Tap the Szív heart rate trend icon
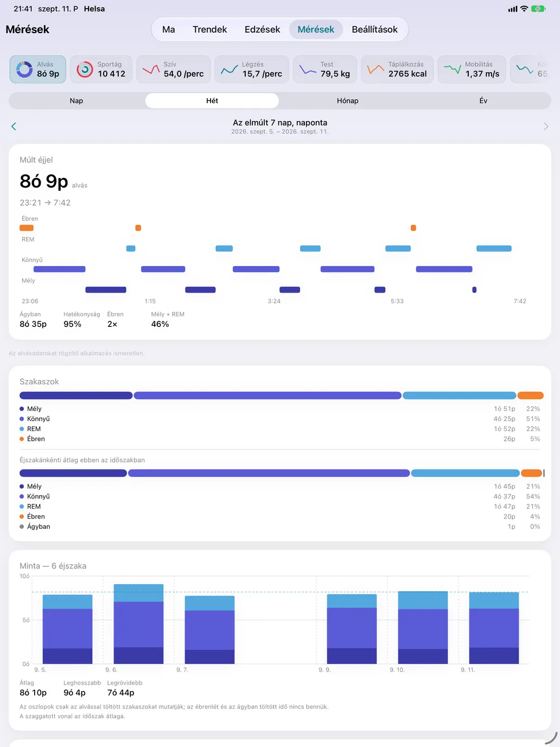 (x=151, y=69)
